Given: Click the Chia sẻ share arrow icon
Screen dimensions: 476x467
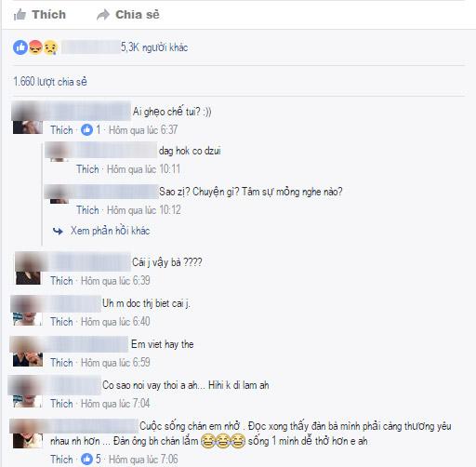Looking at the screenshot, I should [103, 15].
